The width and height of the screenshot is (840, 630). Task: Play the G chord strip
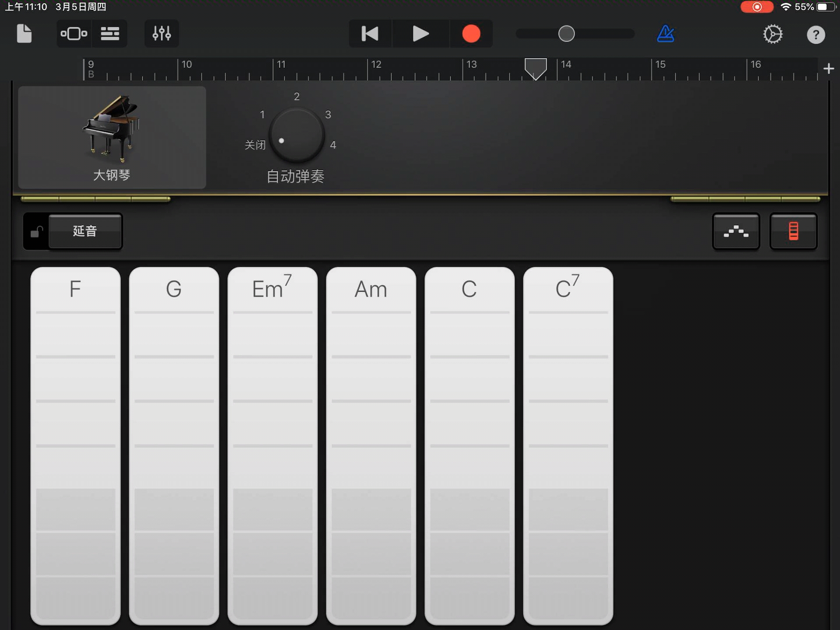click(174, 446)
